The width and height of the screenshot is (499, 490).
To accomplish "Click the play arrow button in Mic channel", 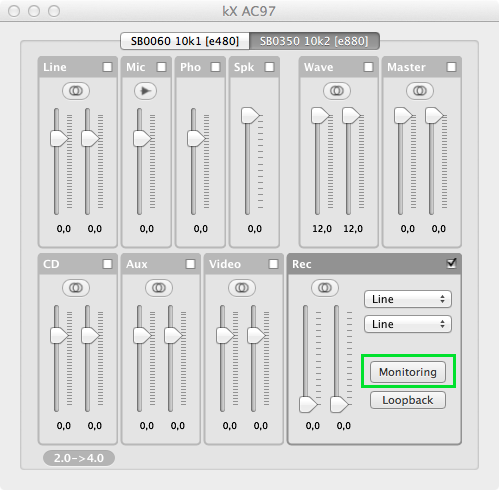I will (x=145, y=91).
